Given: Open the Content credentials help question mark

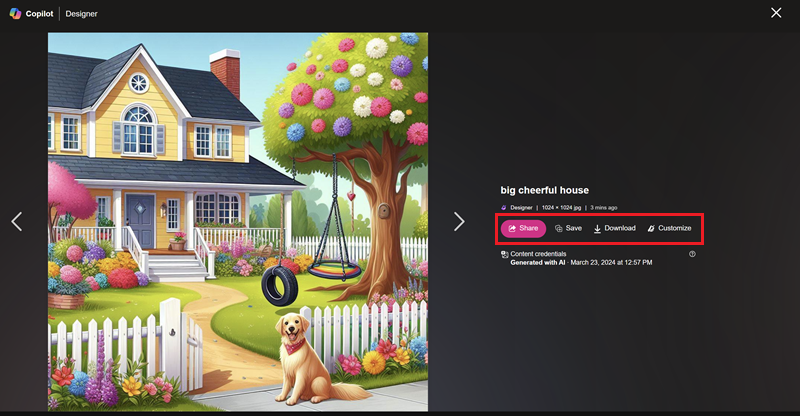Looking at the screenshot, I should tap(692, 254).
